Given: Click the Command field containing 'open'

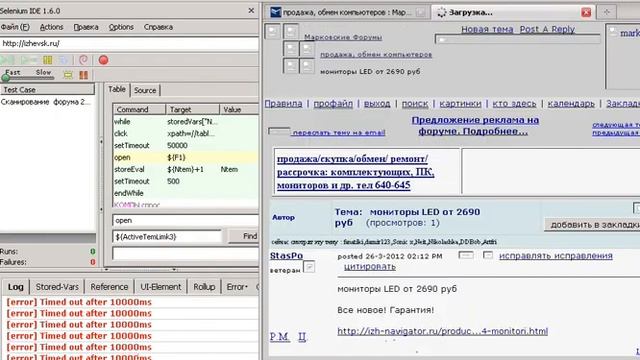Looking at the screenshot, I should tap(186, 220).
